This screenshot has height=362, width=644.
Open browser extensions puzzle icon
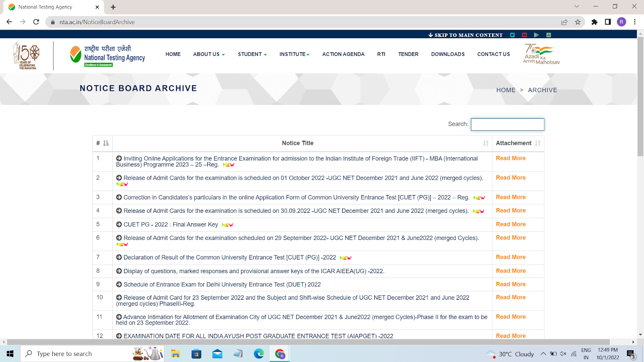594,22
